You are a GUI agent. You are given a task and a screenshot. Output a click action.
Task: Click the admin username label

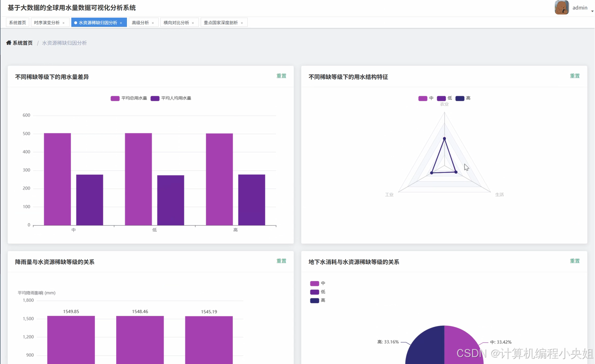(580, 8)
